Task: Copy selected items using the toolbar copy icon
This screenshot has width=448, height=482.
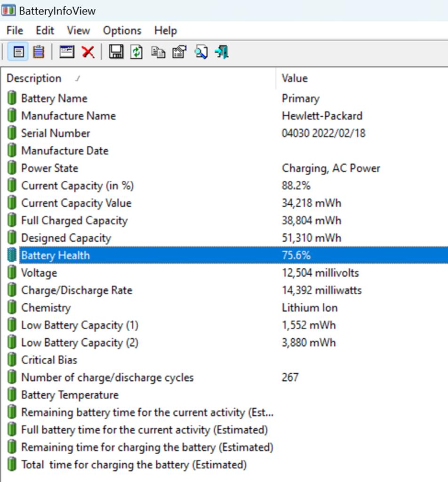Action: [x=158, y=52]
